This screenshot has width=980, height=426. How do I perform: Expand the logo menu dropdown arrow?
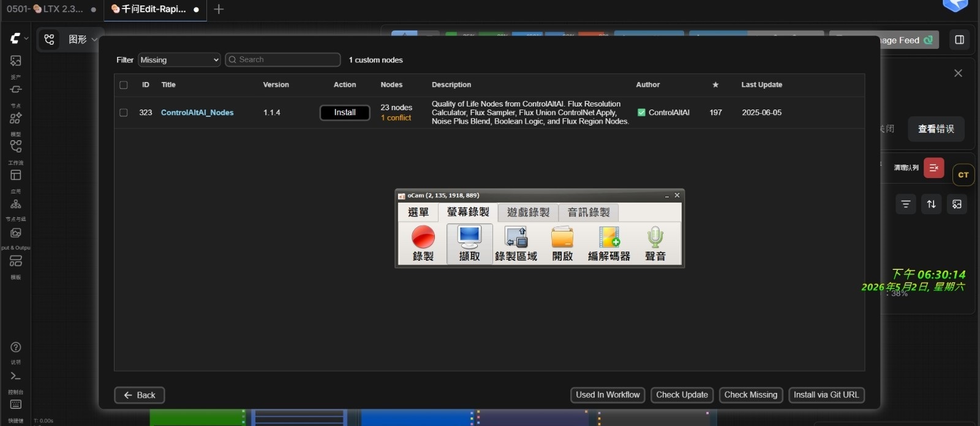[x=26, y=39]
